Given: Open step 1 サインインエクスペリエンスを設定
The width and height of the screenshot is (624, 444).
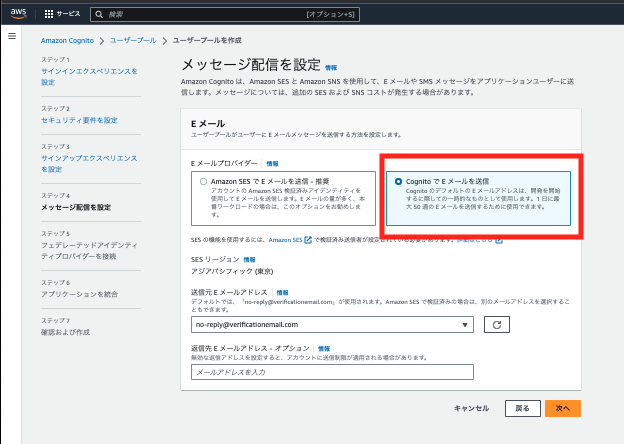Looking at the screenshot, I should coord(89,77).
